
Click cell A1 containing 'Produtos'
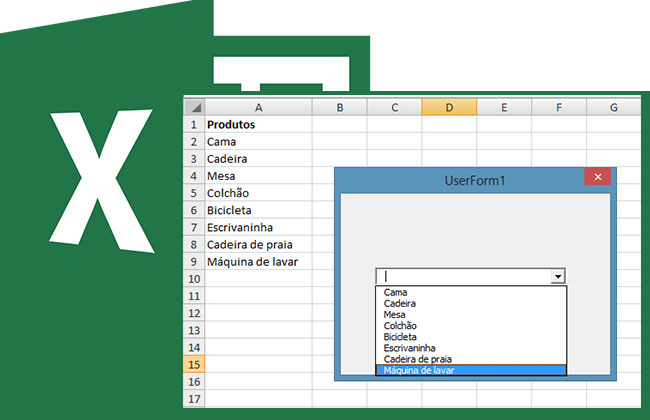(259, 124)
